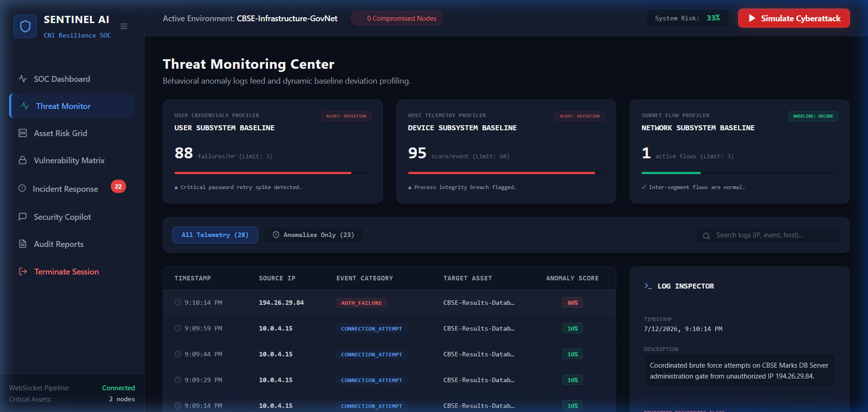This screenshot has height=412, width=868.
Task: Click the CBSE-Infrastructure-GovNet environment name
Action: (x=287, y=18)
